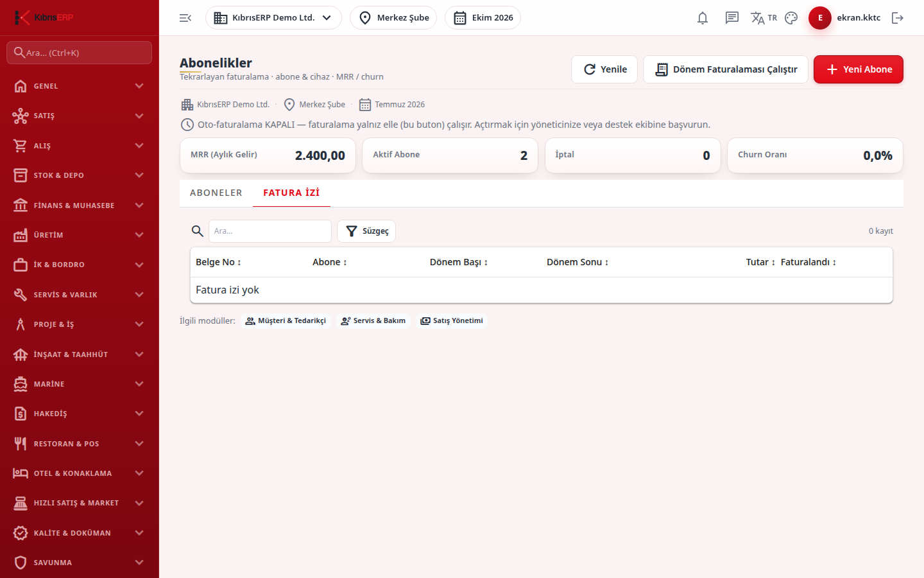Screen dimensions: 924x578
Task: Open the messages chat icon
Action: pyautogui.click(x=732, y=18)
